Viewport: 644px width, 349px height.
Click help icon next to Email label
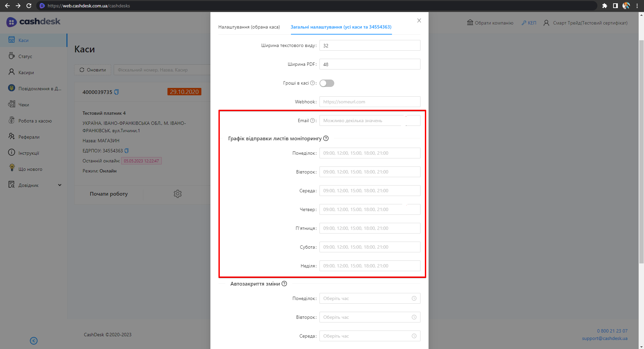(x=312, y=120)
